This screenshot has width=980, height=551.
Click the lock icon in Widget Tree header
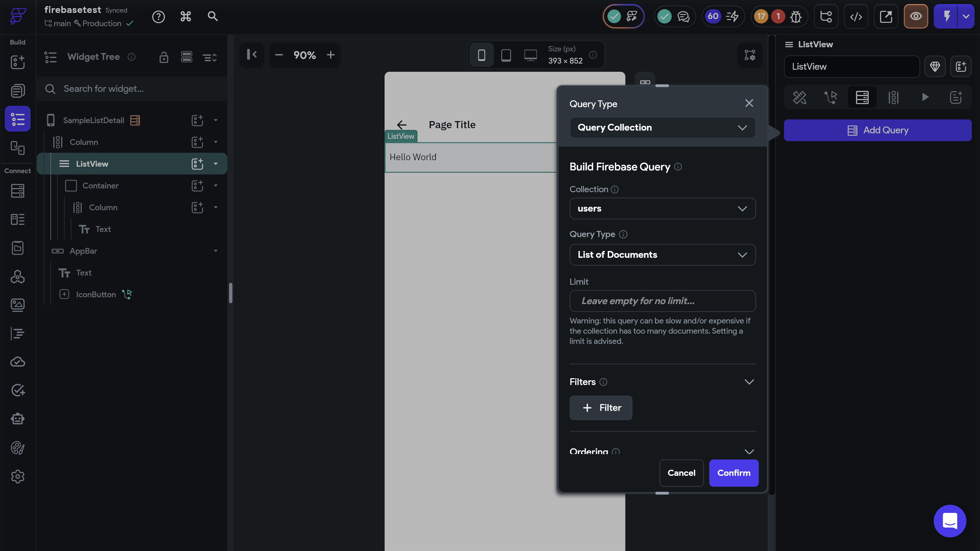pos(164,57)
